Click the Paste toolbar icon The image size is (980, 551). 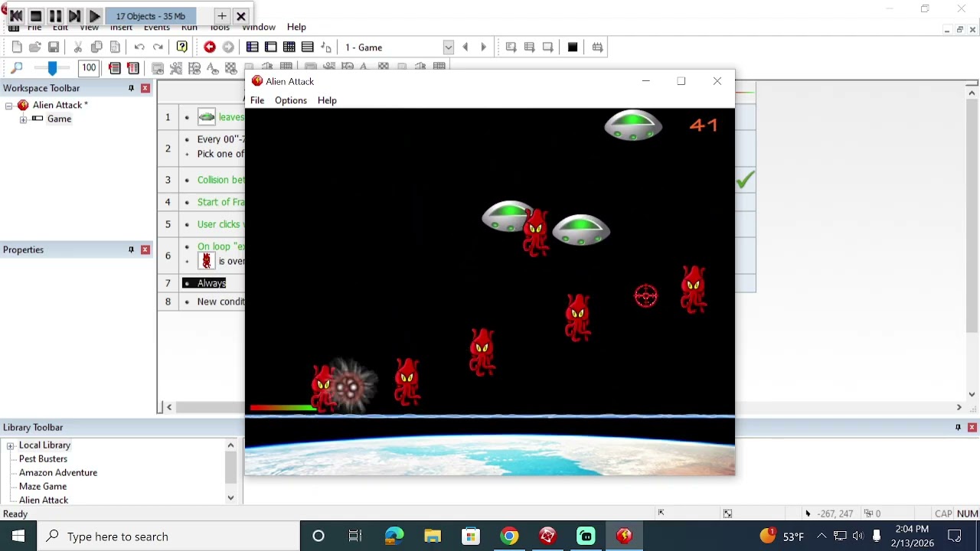click(x=115, y=47)
